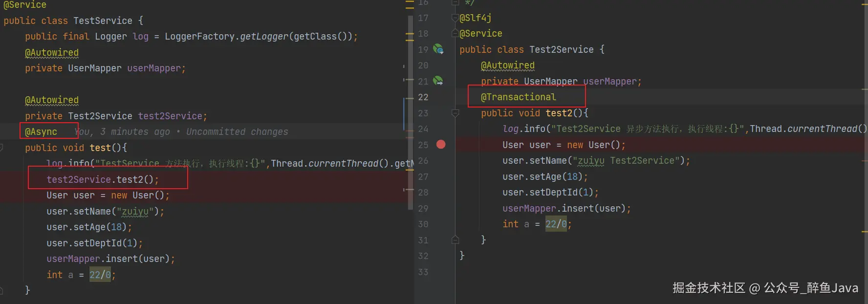Click line number 22 in the gutter
The height and width of the screenshot is (304, 868).
(x=423, y=97)
